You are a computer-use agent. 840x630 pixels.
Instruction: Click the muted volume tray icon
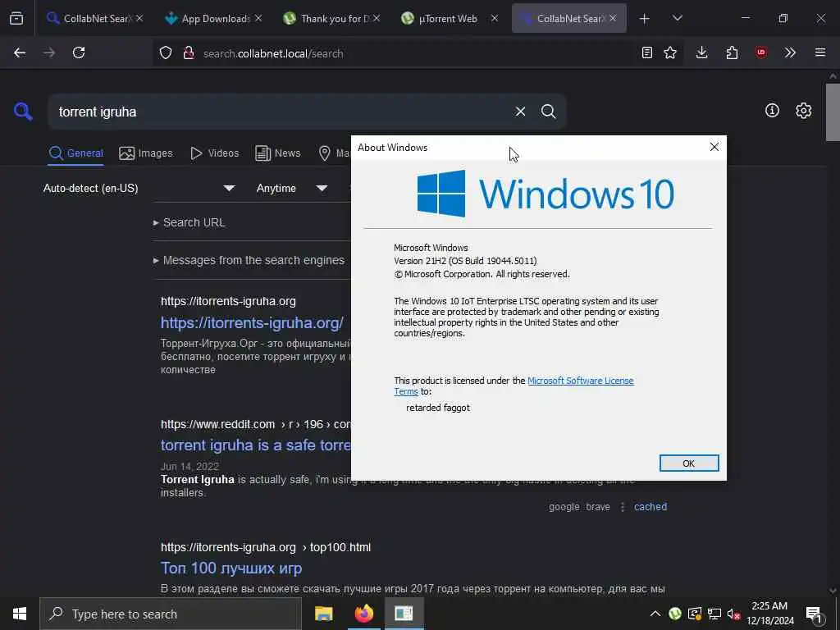click(x=733, y=614)
